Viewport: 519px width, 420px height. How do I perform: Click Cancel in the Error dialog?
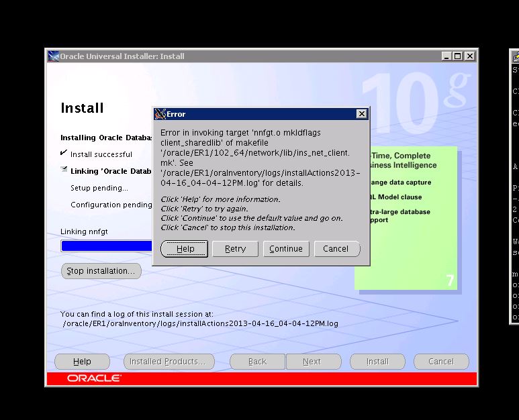[x=336, y=249]
